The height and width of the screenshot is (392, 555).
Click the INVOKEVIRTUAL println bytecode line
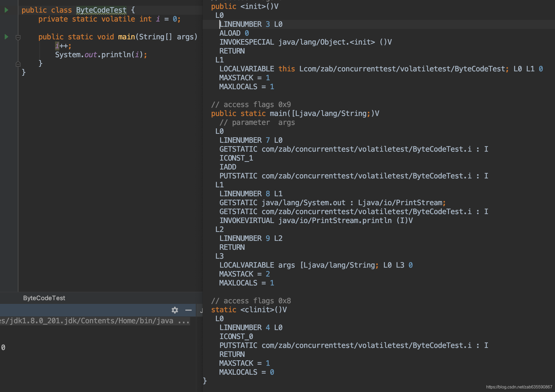point(316,220)
